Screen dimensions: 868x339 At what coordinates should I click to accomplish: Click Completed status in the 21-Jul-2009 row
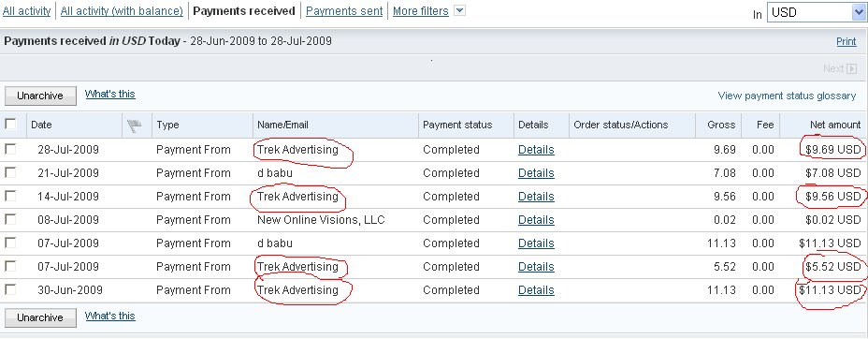click(451, 173)
